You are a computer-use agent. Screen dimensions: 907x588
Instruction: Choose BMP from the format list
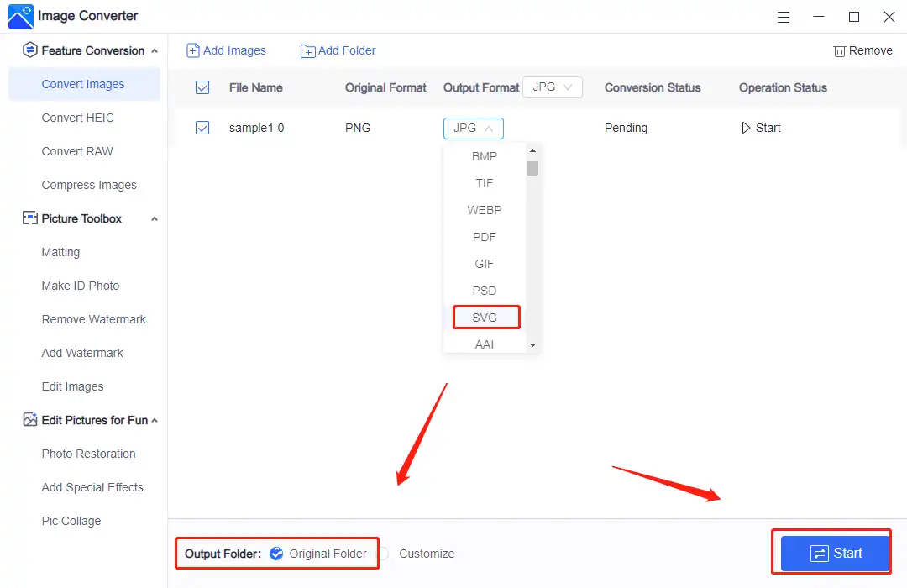(485, 156)
